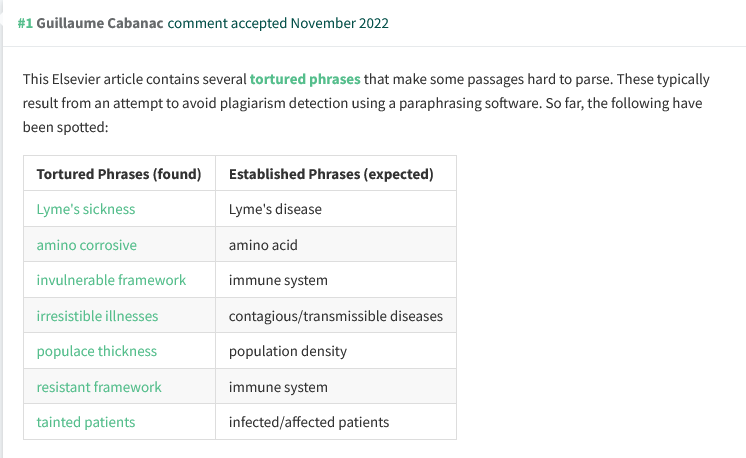Image resolution: width=746 pixels, height=458 pixels.
Task: Open Guillaume Cabanac's author profile
Action: coord(100,22)
